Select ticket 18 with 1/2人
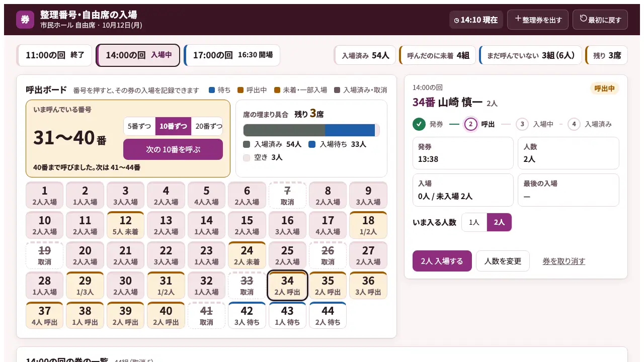The image size is (644, 362). [x=368, y=225]
